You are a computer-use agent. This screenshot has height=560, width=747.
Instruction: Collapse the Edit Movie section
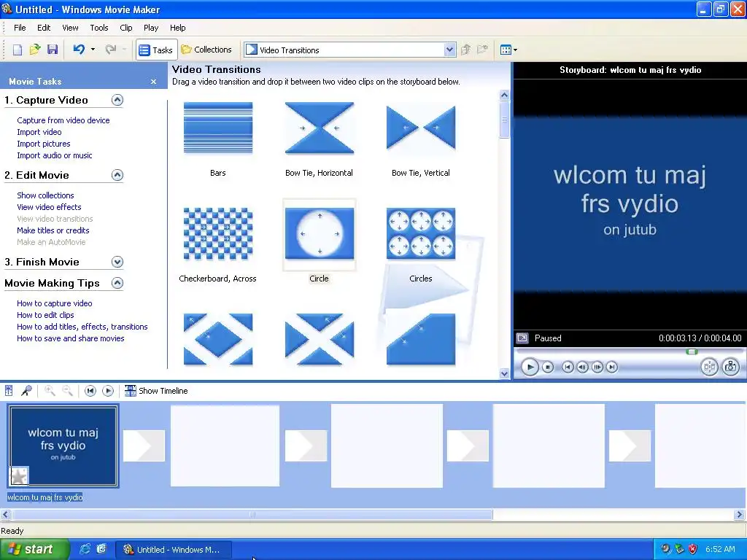[x=117, y=175]
